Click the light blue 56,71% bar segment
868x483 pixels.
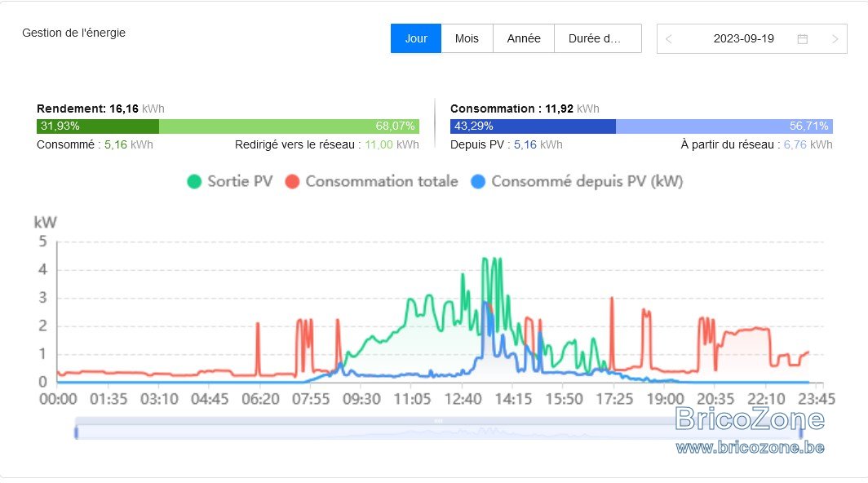click(x=724, y=126)
